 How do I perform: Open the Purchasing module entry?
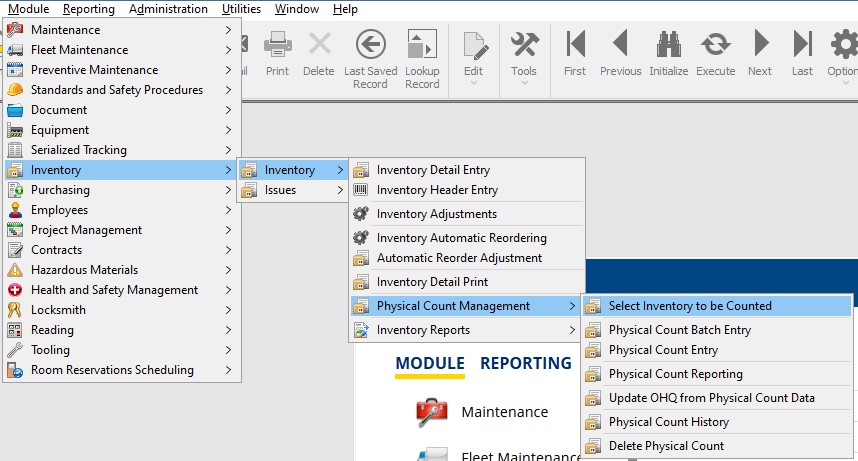60,190
